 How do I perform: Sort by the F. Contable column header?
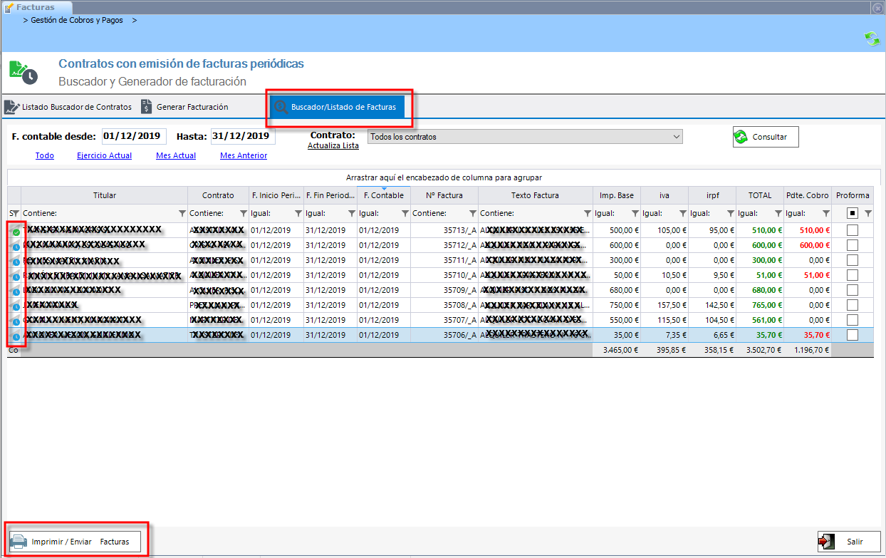(x=384, y=195)
